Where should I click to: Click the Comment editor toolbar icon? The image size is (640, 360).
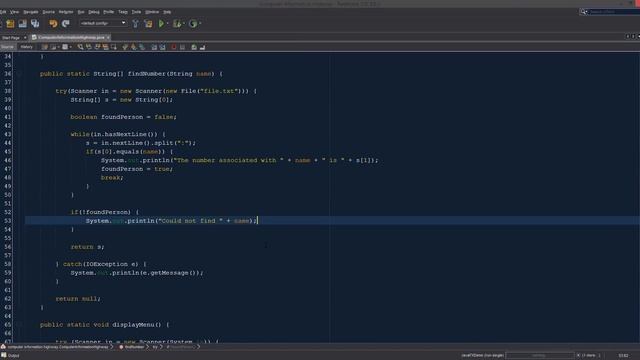[x=194, y=47]
